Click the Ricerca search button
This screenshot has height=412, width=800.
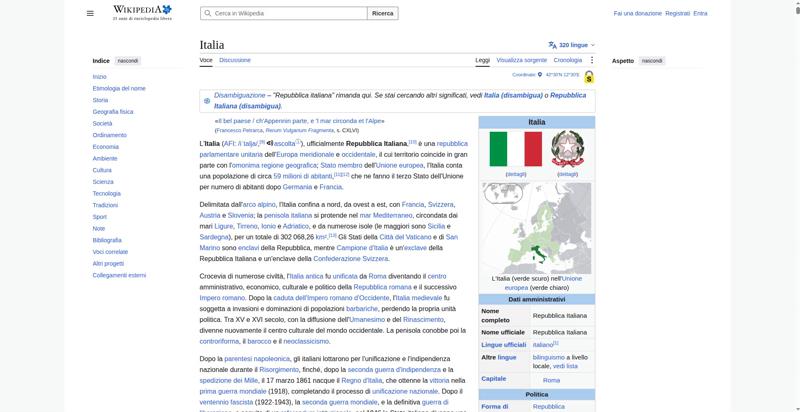point(383,13)
